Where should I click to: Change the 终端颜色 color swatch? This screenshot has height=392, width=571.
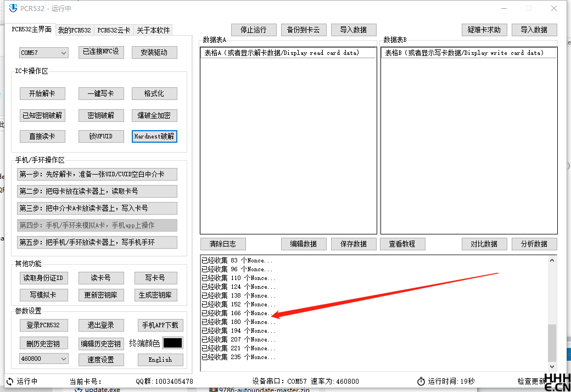click(x=173, y=343)
